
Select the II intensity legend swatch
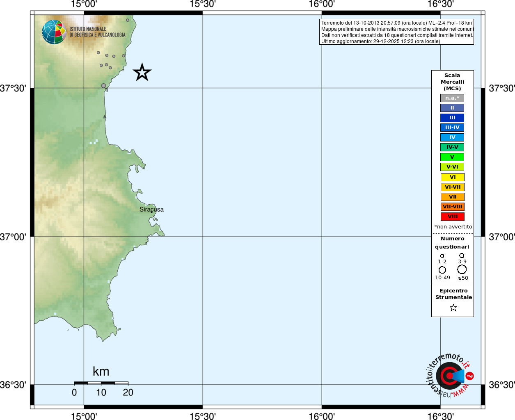click(452, 108)
